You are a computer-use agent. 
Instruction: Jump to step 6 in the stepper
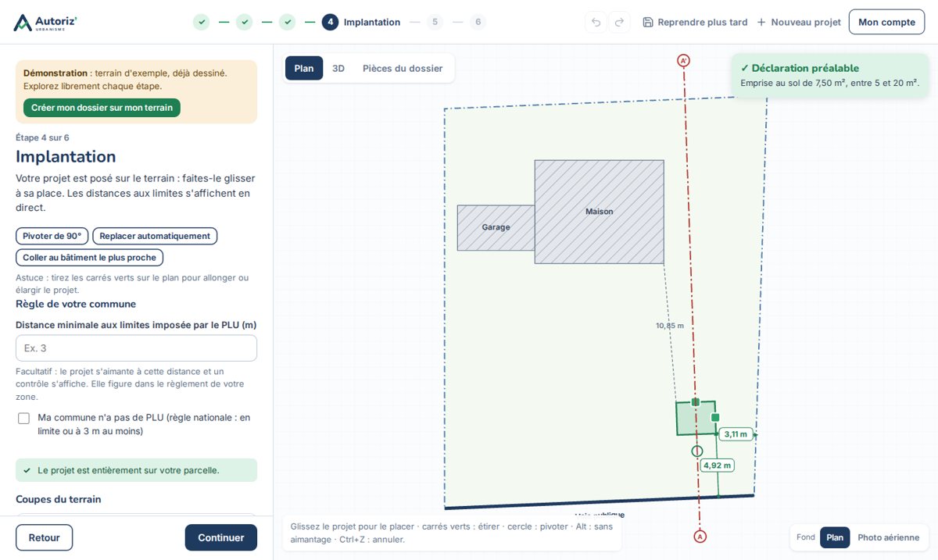coord(478,22)
